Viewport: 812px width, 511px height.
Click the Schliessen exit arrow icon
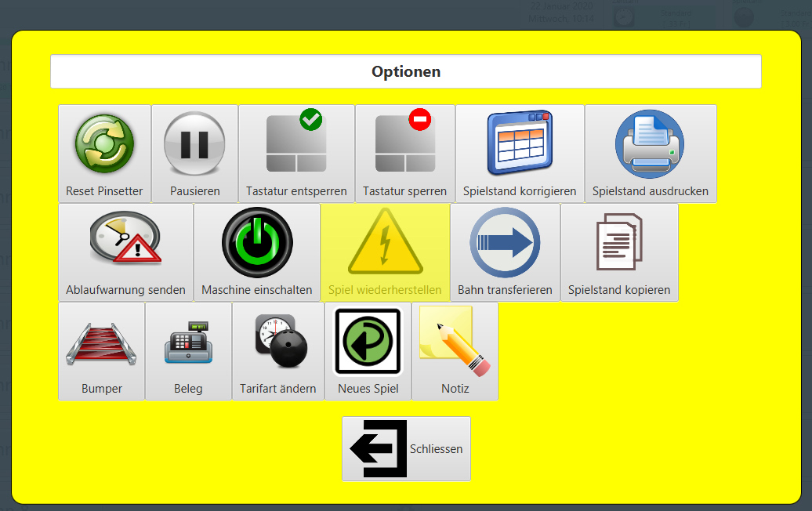click(379, 449)
